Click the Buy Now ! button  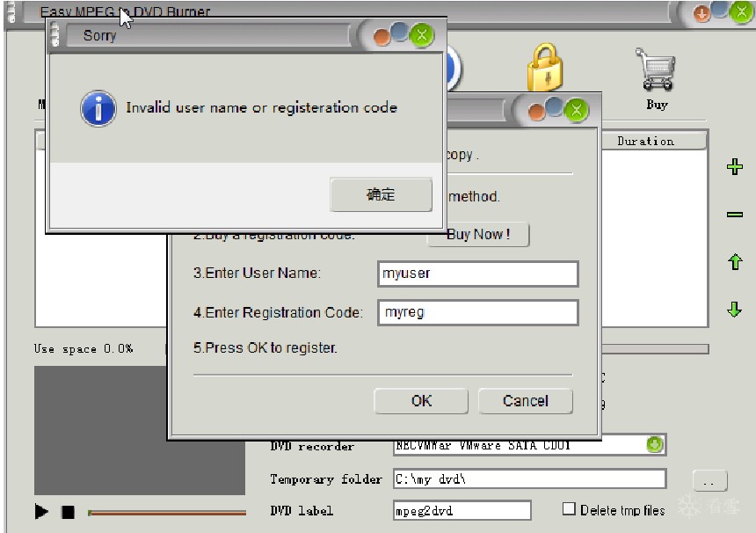pos(478,235)
